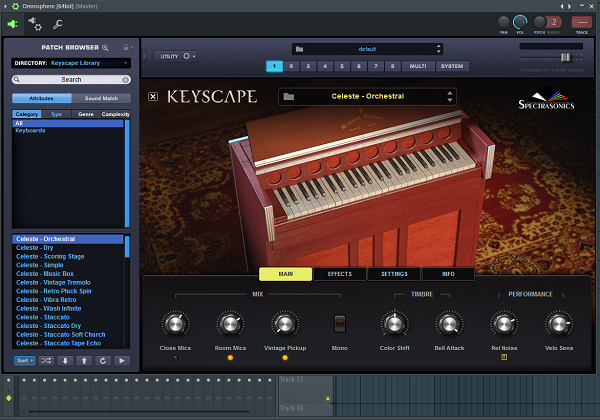This screenshot has height=420, width=600.
Task: Open the Sort dropdown
Action: [25, 360]
